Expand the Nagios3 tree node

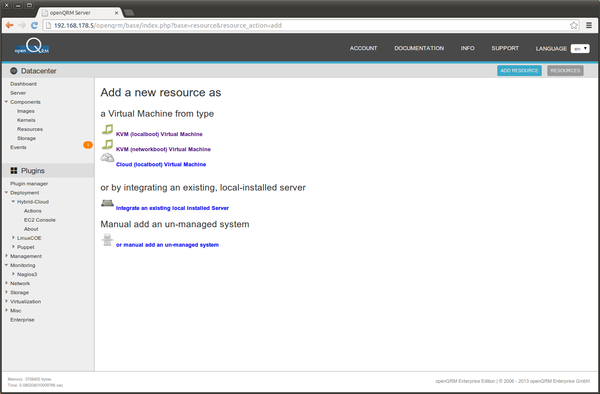(x=13, y=274)
